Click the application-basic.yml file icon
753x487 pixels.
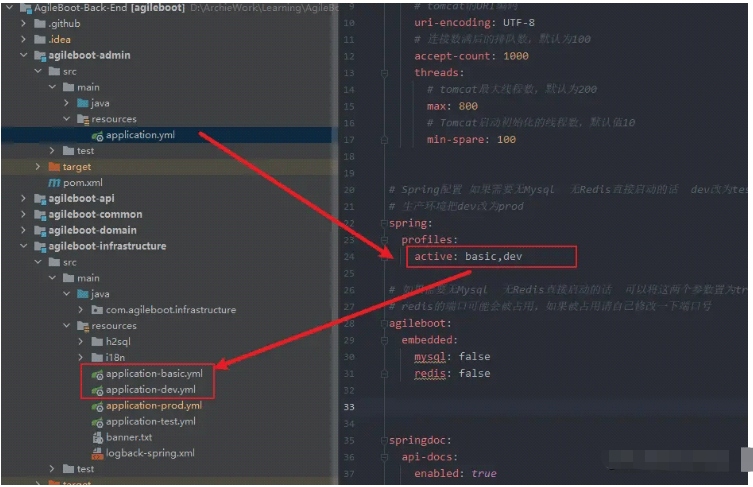[97, 374]
